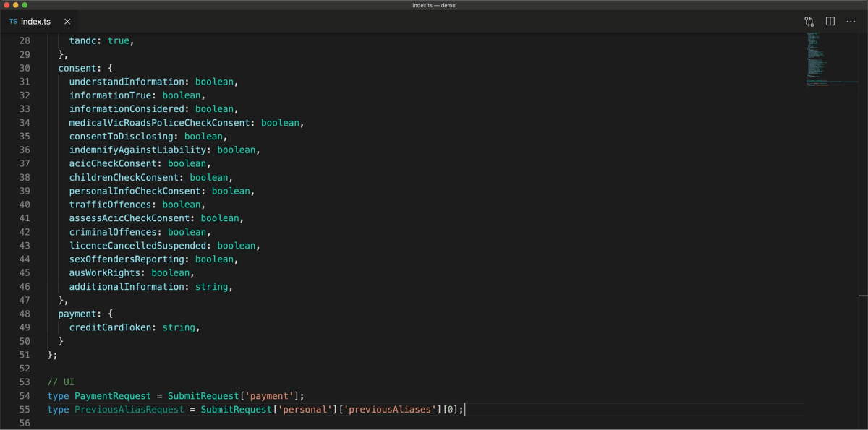Click the red close window button
This screenshot has height=430, width=868.
click(x=5, y=5)
